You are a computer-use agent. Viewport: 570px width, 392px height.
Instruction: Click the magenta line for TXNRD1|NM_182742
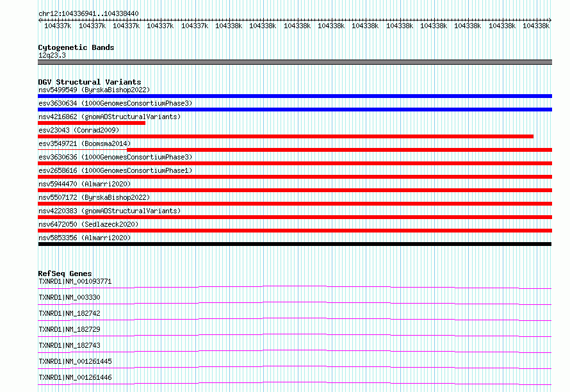point(295,319)
